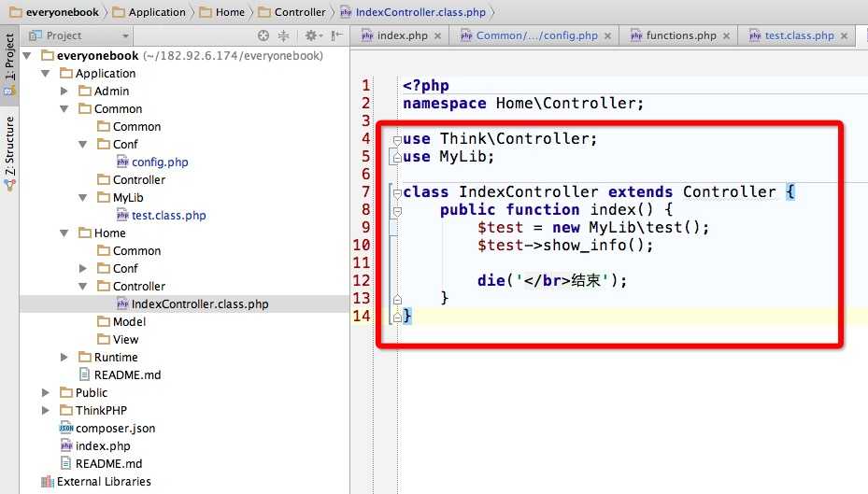This screenshot has height=494, width=868.
Task: Fold the index function at line 8
Action: (x=397, y=211)
